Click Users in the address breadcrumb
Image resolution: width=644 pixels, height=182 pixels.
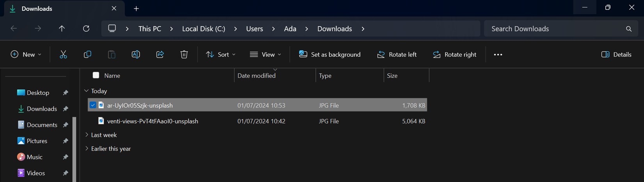click(x=254, y=29)
